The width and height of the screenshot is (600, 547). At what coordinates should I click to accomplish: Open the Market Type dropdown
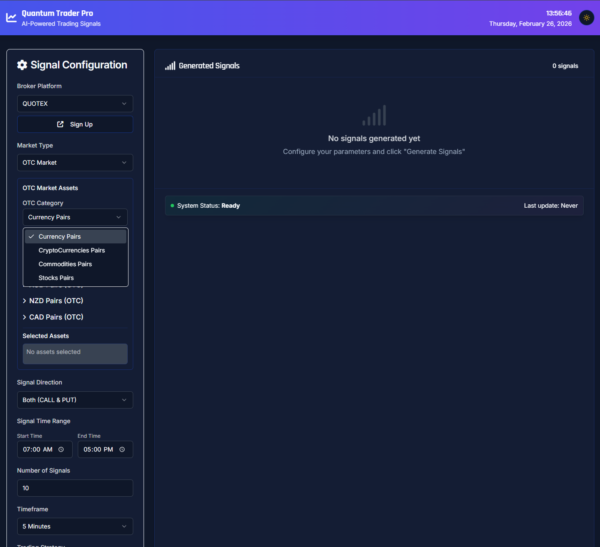click(x=75, y=162)
